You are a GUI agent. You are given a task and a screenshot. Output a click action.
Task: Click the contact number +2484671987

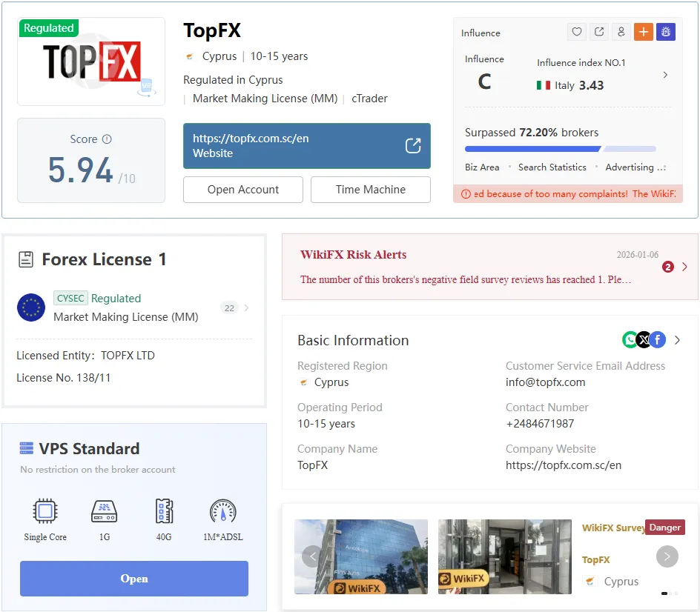[540, 424]
